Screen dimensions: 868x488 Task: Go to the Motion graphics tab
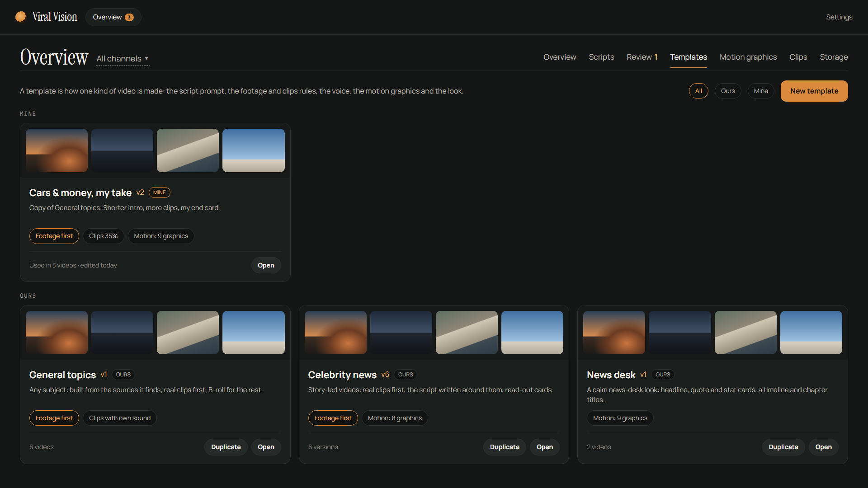(x=748, y=57)
